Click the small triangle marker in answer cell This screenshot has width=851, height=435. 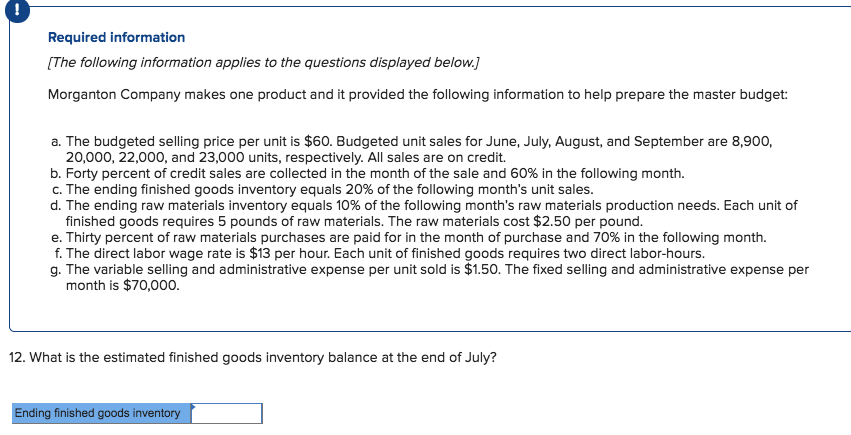[194, 407]
